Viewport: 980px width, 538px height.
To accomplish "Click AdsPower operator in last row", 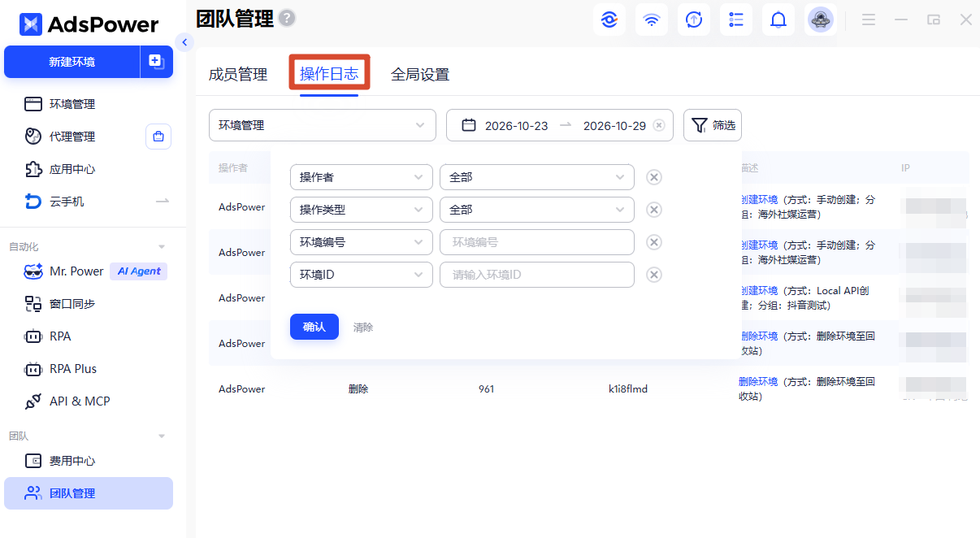I will point(242,389).
